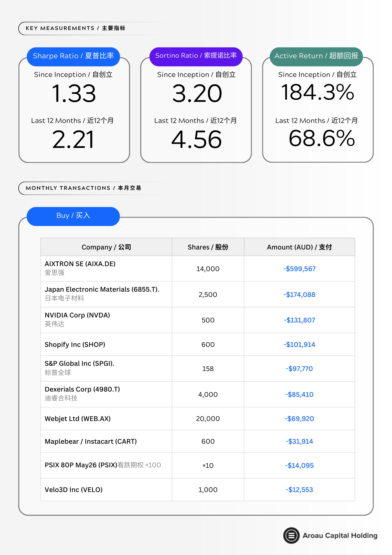Click Last 12 Months label in Sortino card
The image size is (392, 555).
[x=196, y=121]
